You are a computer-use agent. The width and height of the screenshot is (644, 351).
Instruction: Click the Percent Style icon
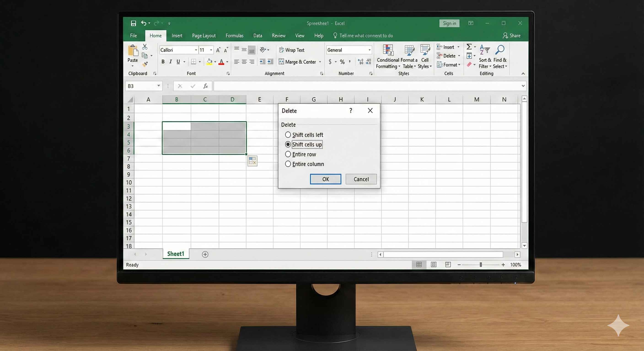tap(342, 62)
